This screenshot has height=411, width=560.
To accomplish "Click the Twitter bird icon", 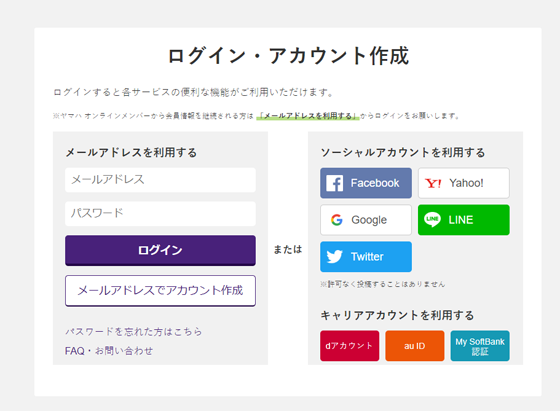I will [335, 257].
